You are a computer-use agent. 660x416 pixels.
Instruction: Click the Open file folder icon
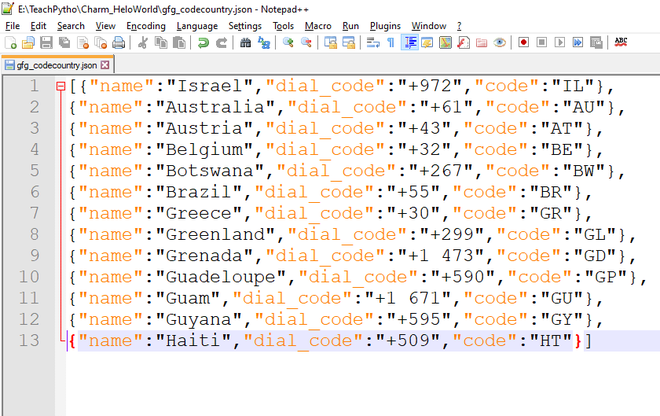coord(28,43)
